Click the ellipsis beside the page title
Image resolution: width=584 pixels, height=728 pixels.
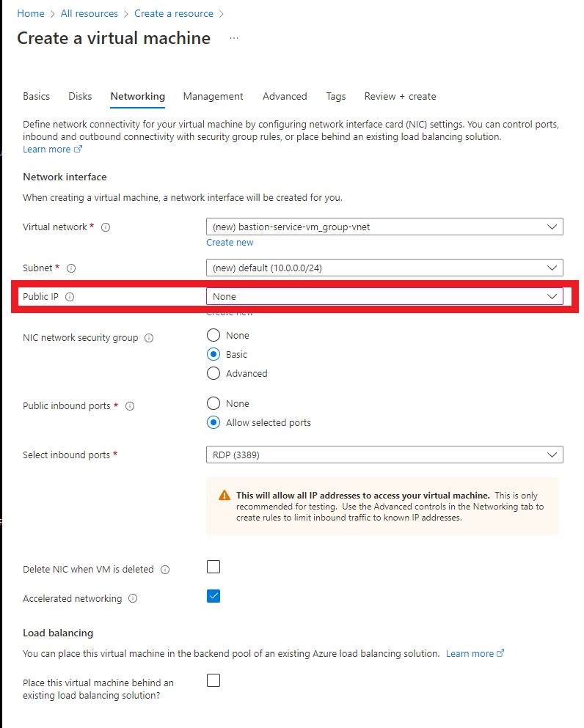(233, 38)
